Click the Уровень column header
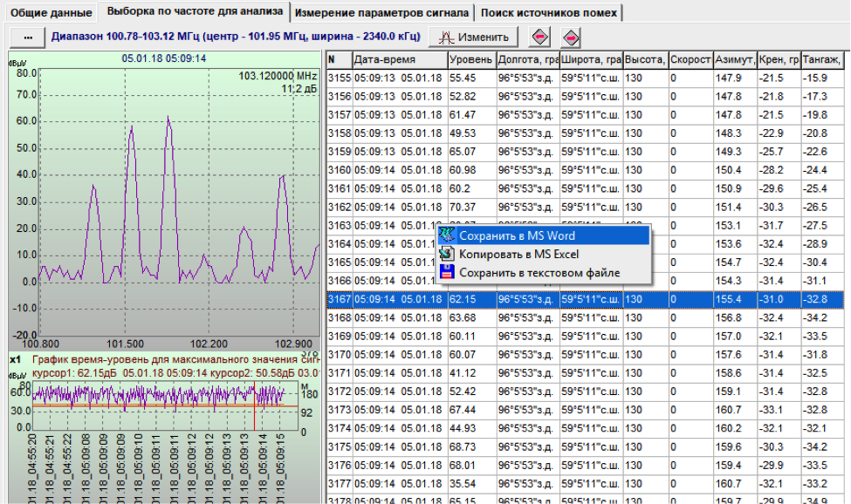The width and height of the screenshot is (851, 504). pos(470,60)
